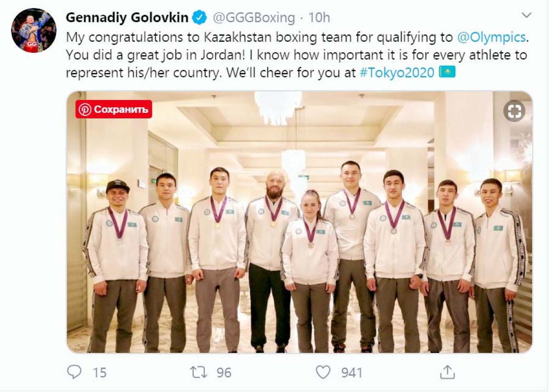
Task: Click the Pinterest logo on the save button
Action: click(x=85, y=109)
